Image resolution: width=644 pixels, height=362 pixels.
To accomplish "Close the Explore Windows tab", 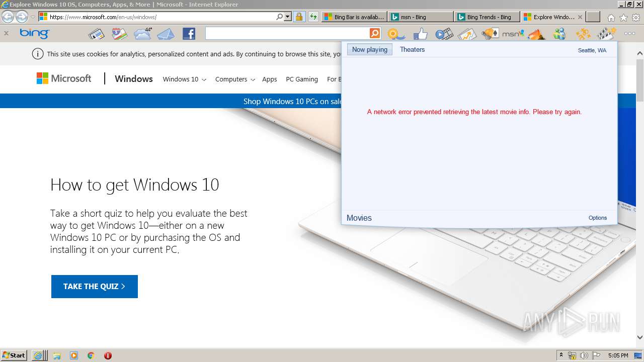I will [x=580, y=17].
